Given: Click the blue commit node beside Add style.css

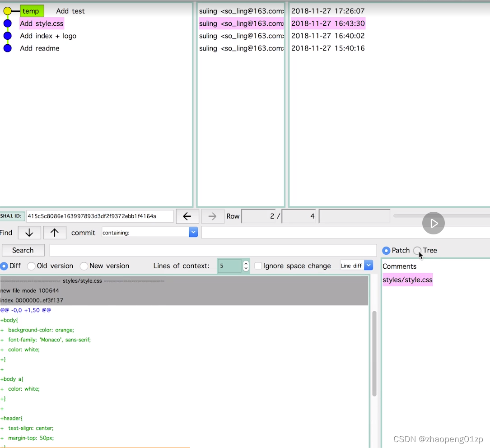Looking at the screenshot, I should point(8,23).
